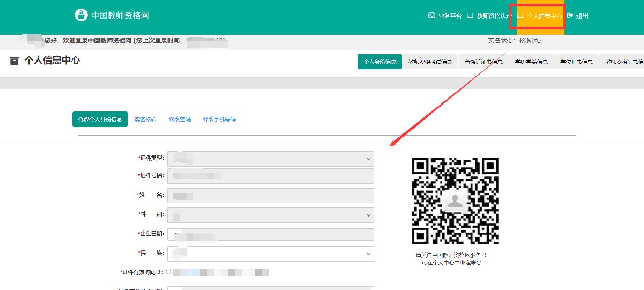Screen dimensions: 644x290
Task: Open the 普通话证书信息 tab
Action: pyautogui.click(x=483, y=62)
